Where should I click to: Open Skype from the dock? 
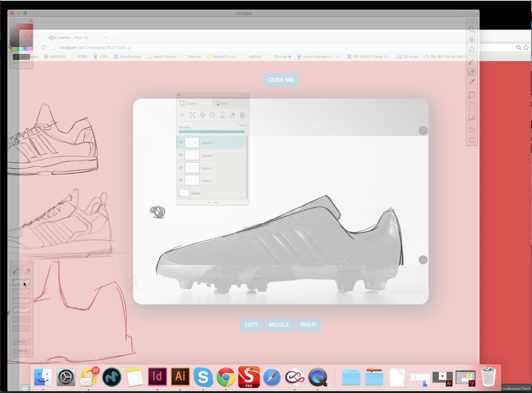click(x=203, y=377)
